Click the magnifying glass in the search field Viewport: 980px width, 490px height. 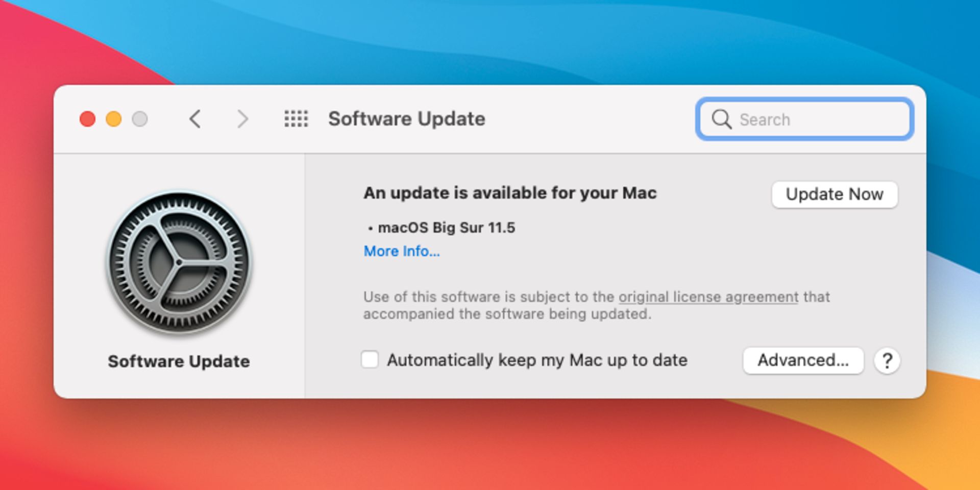pyautogui.click(x=721, y=119)
